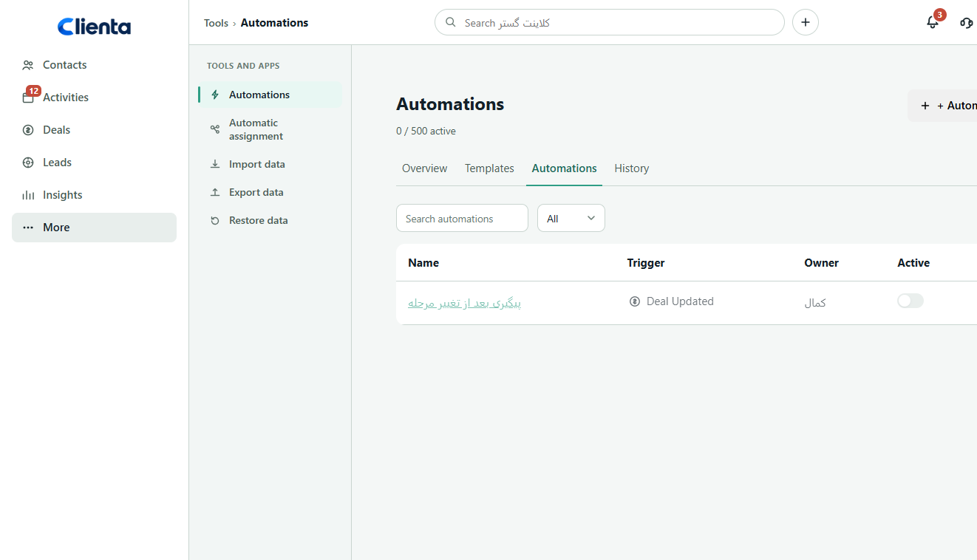Open Insights from the sidebar
This screenshot has height=560, width=977.
[94, 195]
